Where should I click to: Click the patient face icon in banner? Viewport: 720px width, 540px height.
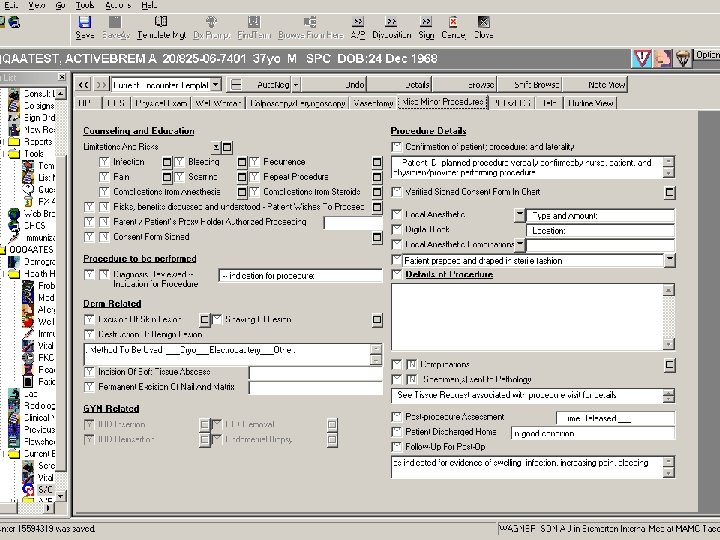tap(662, 59)
